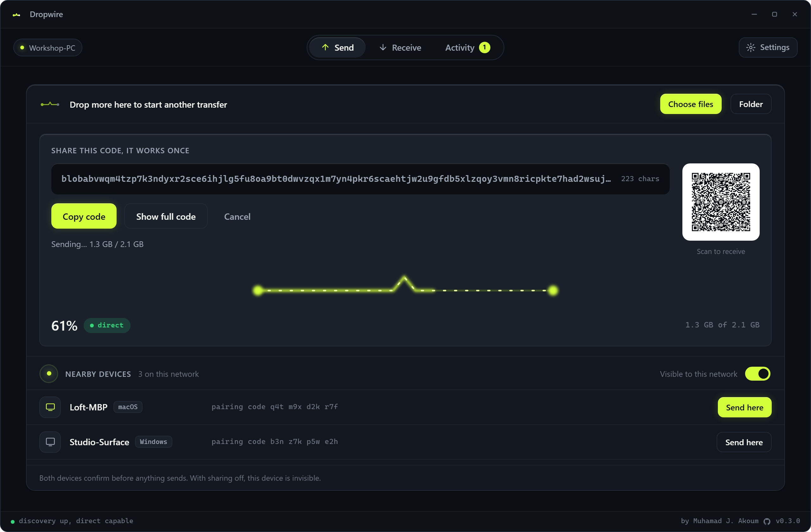Click the 223 chars counter
811x532 pixels.
pos(640,179)
